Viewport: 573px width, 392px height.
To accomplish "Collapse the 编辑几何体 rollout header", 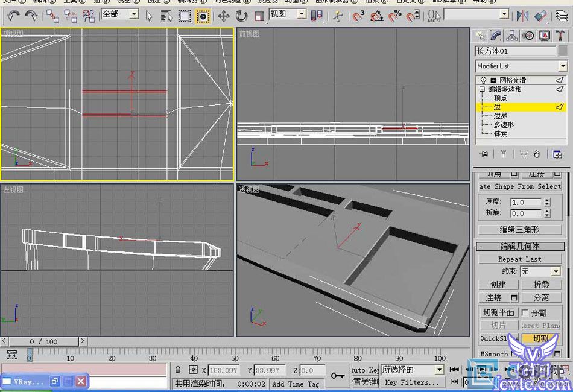I will [x=520, y=246].
